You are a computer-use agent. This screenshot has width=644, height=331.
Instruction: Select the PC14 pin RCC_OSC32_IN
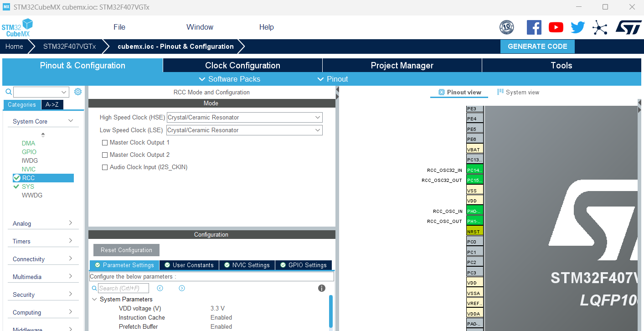pyautogui.click(x=474, y=170)
